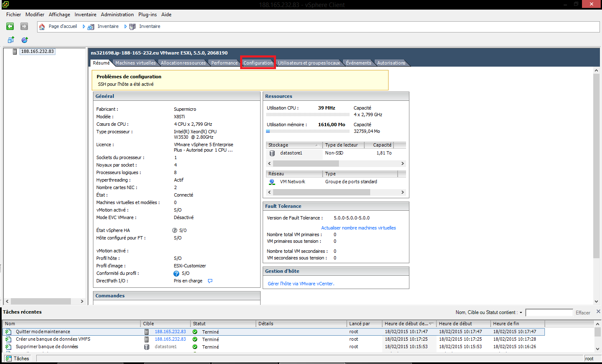602x364 pixels.
Task: Click network table right scroll arrow
Action: click(402, 192)
